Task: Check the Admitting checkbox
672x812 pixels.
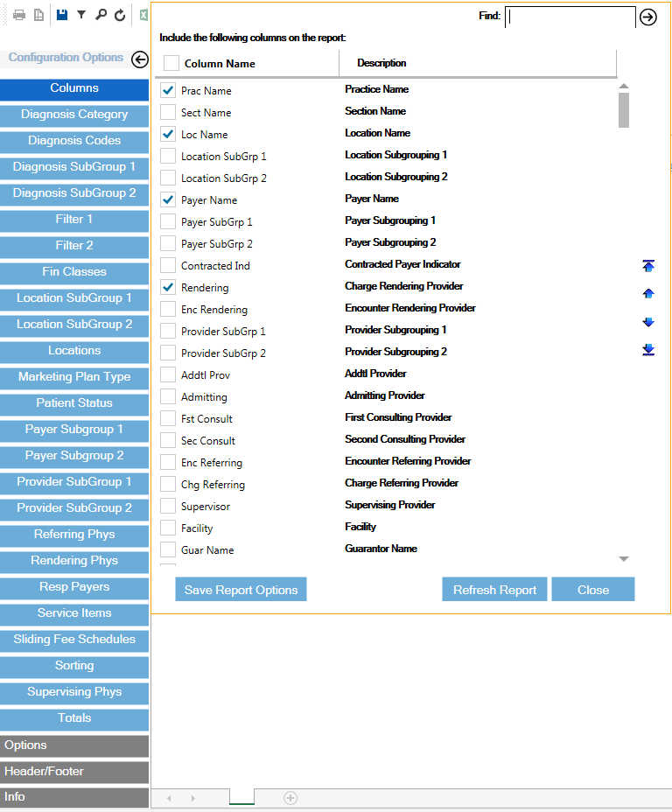Action: tap(168, 396)
